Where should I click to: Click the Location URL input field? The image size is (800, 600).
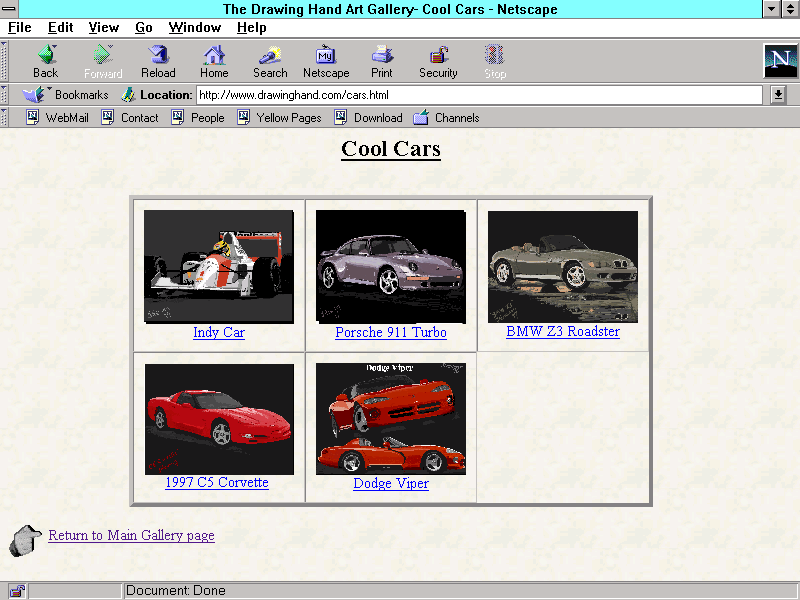click(x=480, y=95)
